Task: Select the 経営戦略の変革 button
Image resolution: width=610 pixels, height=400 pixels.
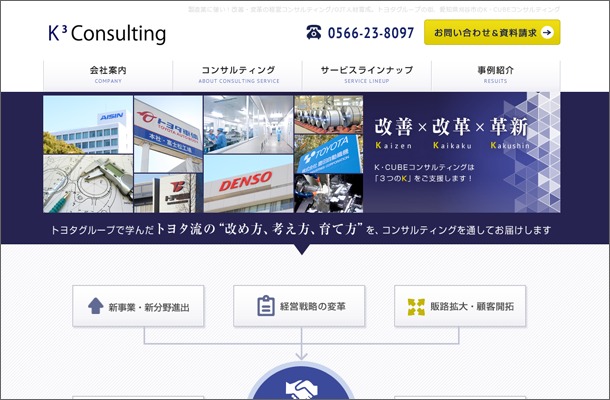Action: pos(299,306)
